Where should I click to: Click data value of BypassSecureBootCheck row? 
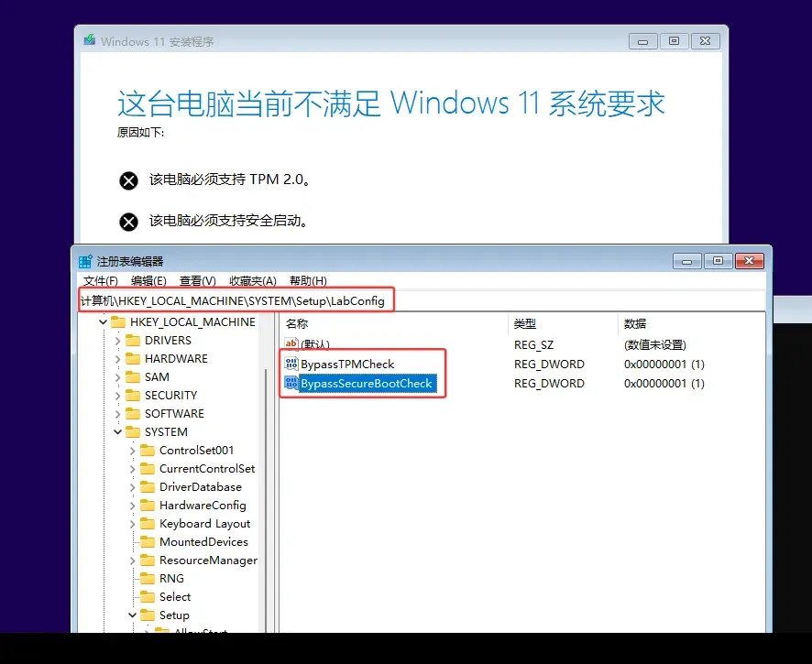click(x=664, y=384)
